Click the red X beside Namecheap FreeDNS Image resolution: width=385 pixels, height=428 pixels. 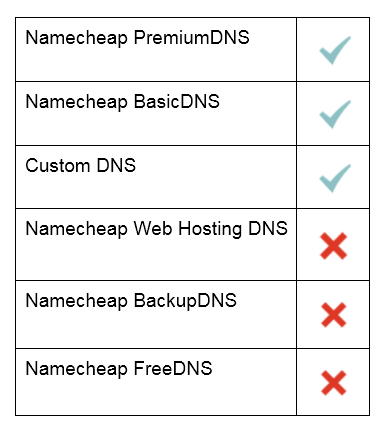click(334, 383)
